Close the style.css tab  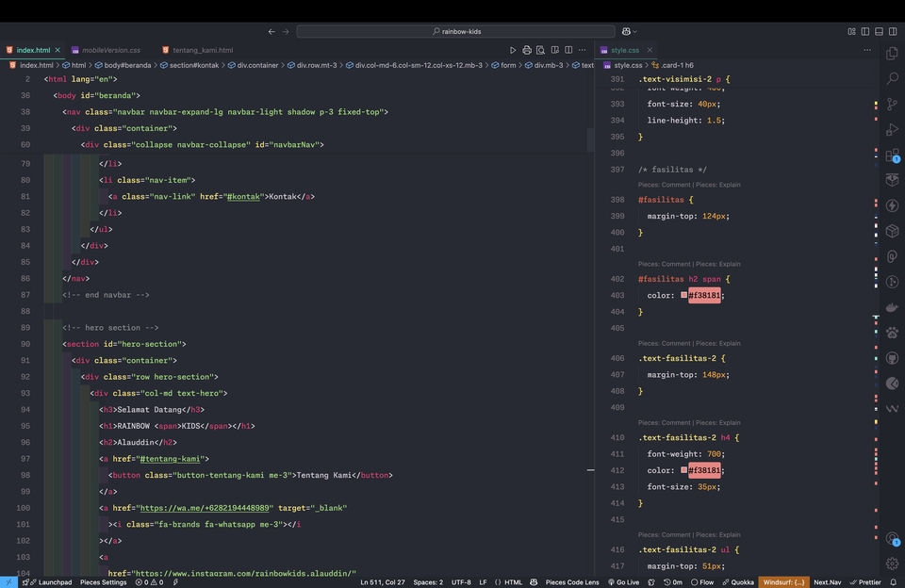point(650,50)
